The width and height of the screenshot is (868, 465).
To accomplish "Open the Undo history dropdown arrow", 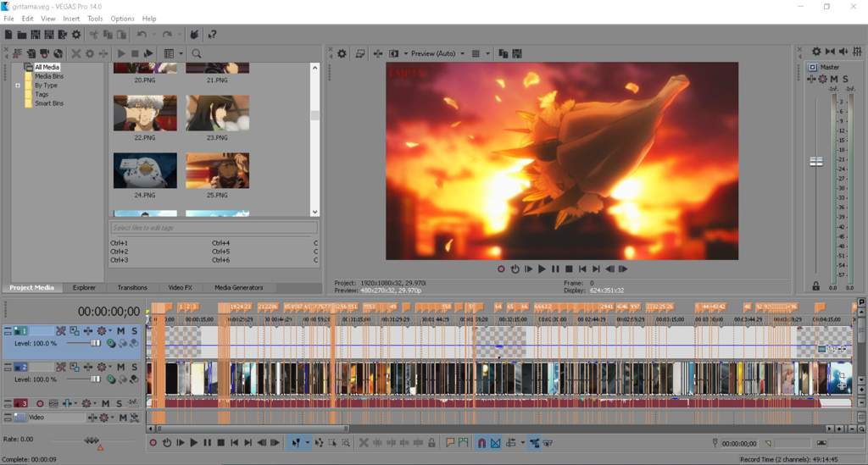I will click(x=153, y=35).
